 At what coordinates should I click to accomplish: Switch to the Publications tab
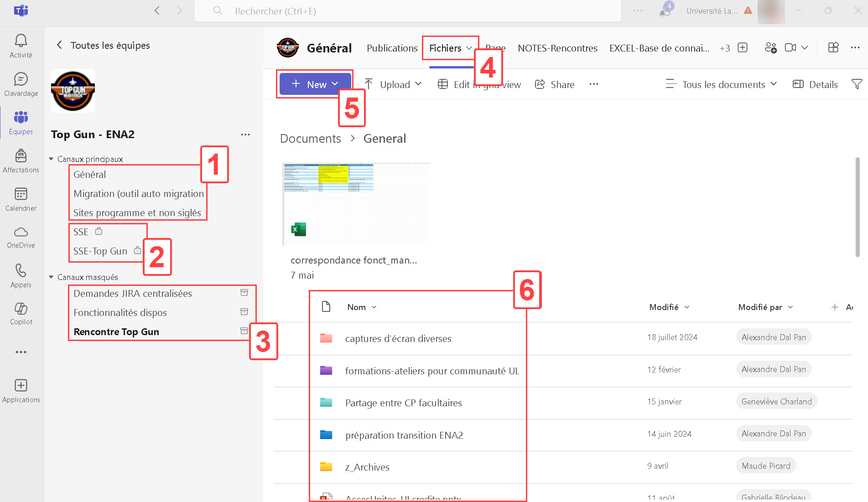pyautogui.click(x=392, y=48)
